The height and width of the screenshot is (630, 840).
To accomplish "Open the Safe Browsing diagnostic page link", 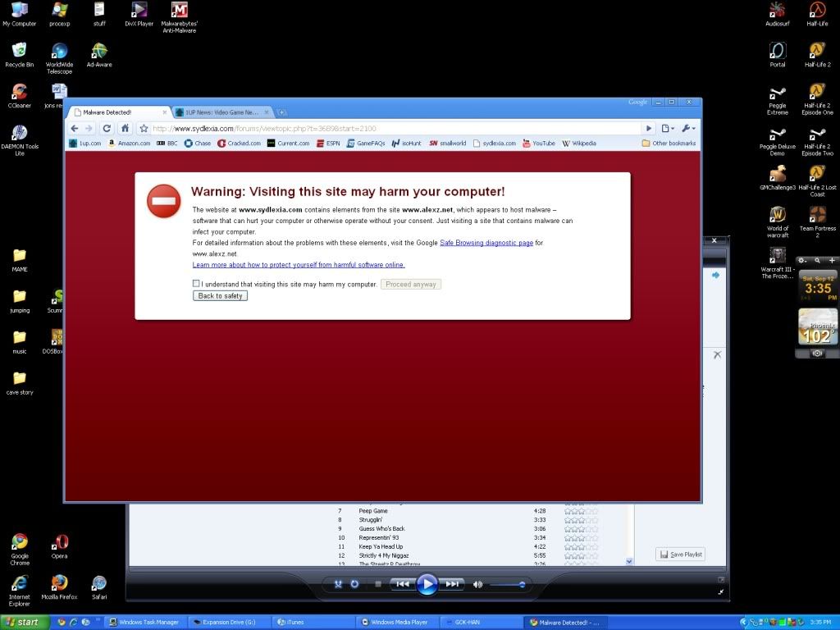I will (486, 243).
